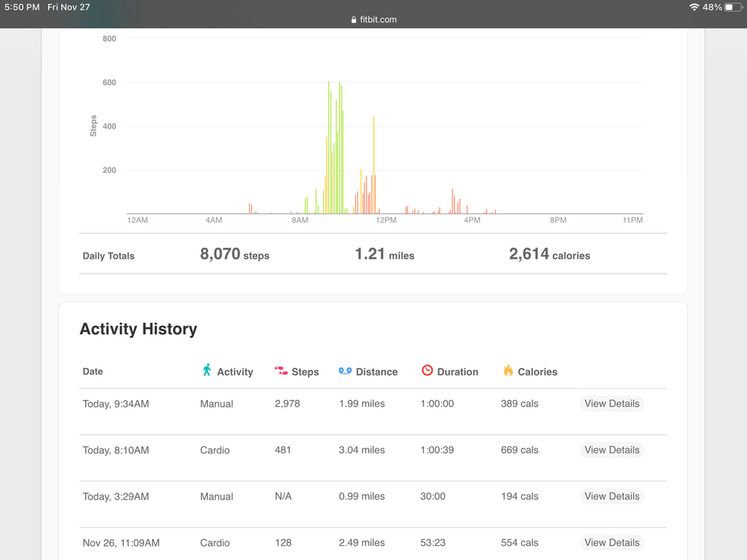The image size is (747, 560).
Task: Click the 53:23 duration cell
Action: tap(433, 543)
